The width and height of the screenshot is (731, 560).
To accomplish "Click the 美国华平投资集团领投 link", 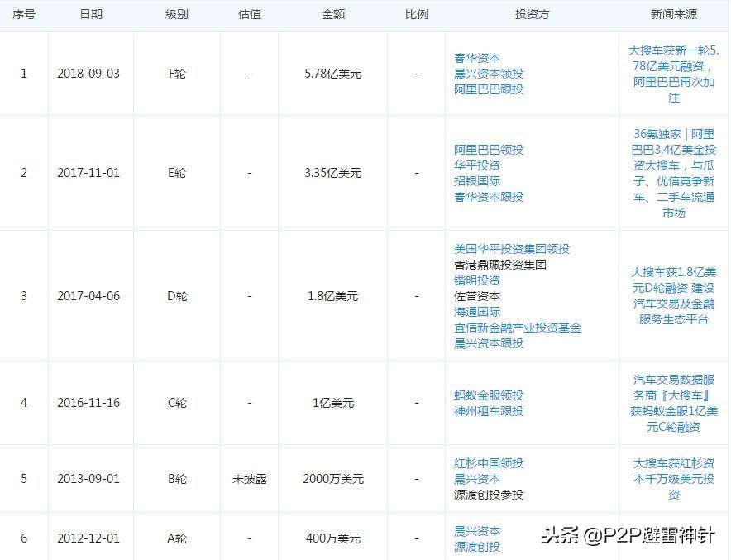I will (514, 249).
